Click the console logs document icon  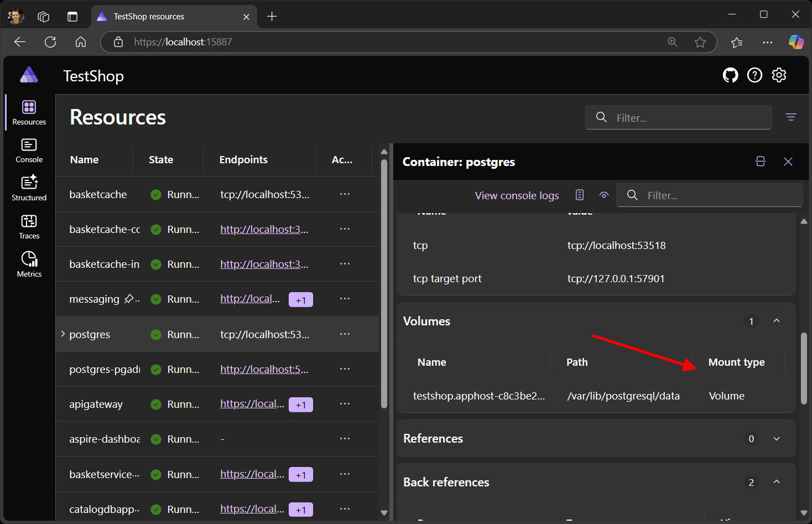click(x=580, y=195)
